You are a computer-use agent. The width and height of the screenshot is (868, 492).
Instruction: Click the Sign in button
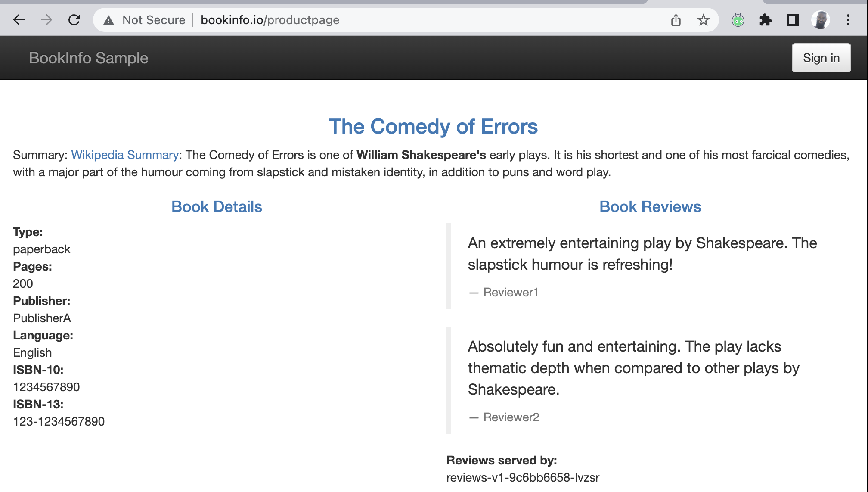(x=821, y=58)
